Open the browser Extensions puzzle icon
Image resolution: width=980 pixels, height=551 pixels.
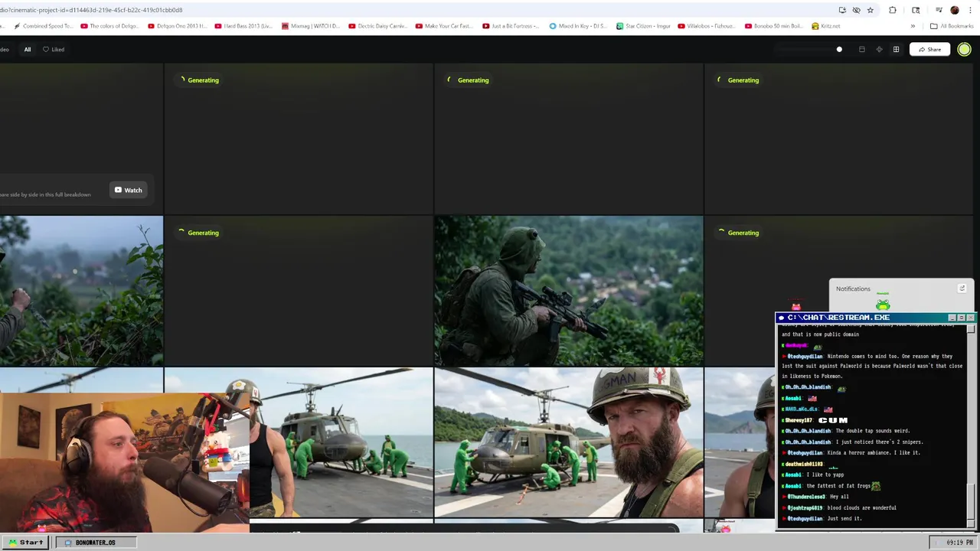[x=892, y=10]
